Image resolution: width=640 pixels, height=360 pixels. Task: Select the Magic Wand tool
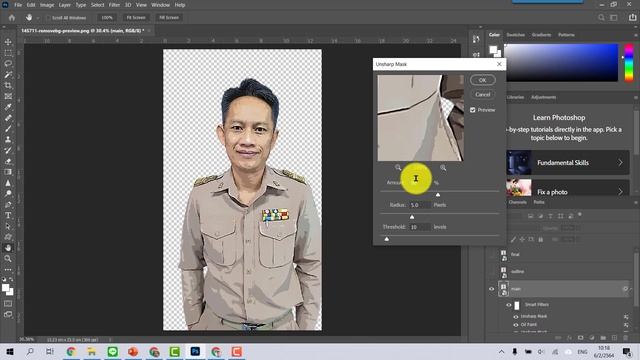click(x=8, y=75)
